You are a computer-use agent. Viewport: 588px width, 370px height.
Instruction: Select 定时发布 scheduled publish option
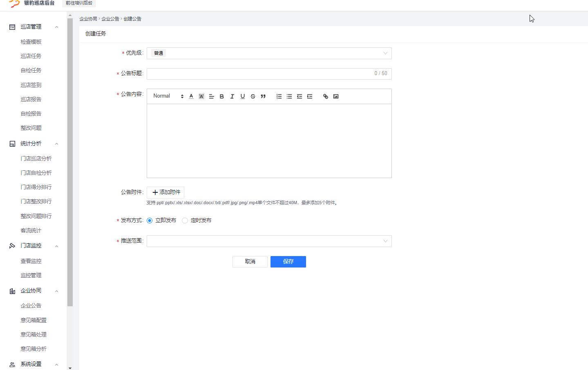click(185, 221)
